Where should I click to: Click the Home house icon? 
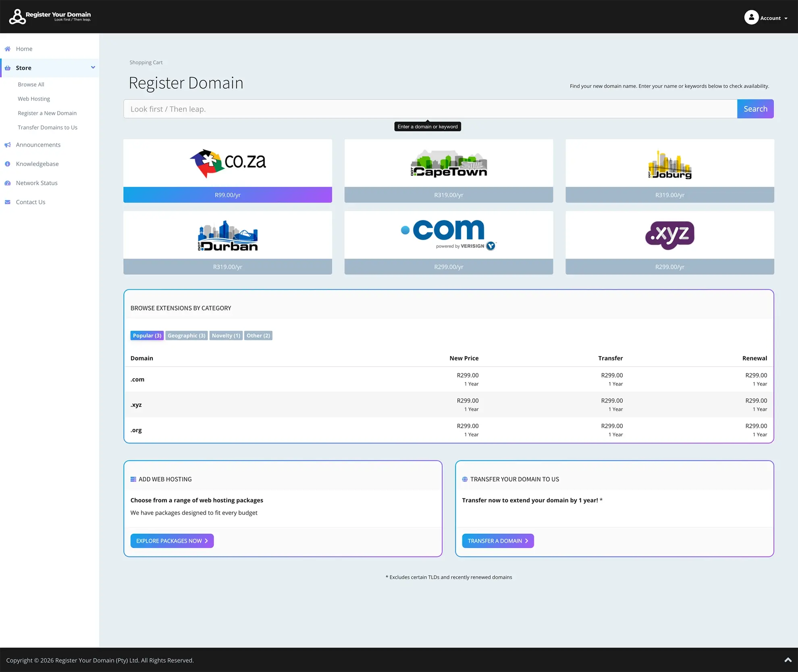[8, 49]
